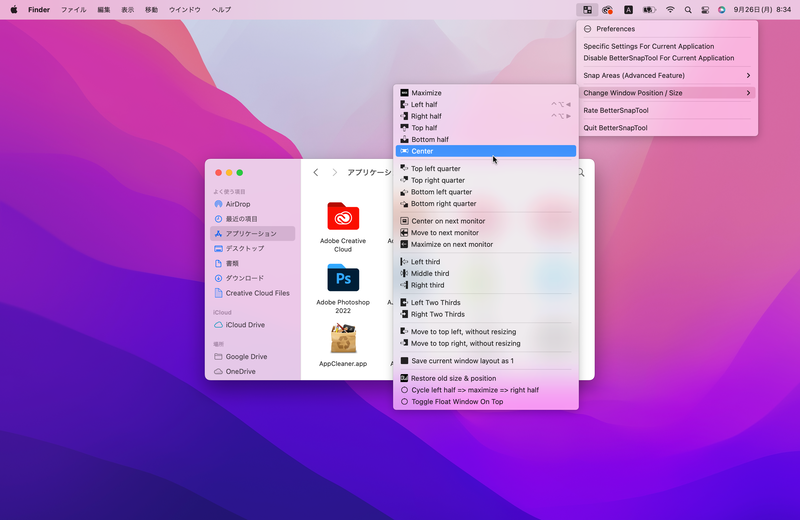Viewport: 800px width, 520px height.
Task: Select the Adobe Photoshop 2022 icon
Action: click(343, 278)
